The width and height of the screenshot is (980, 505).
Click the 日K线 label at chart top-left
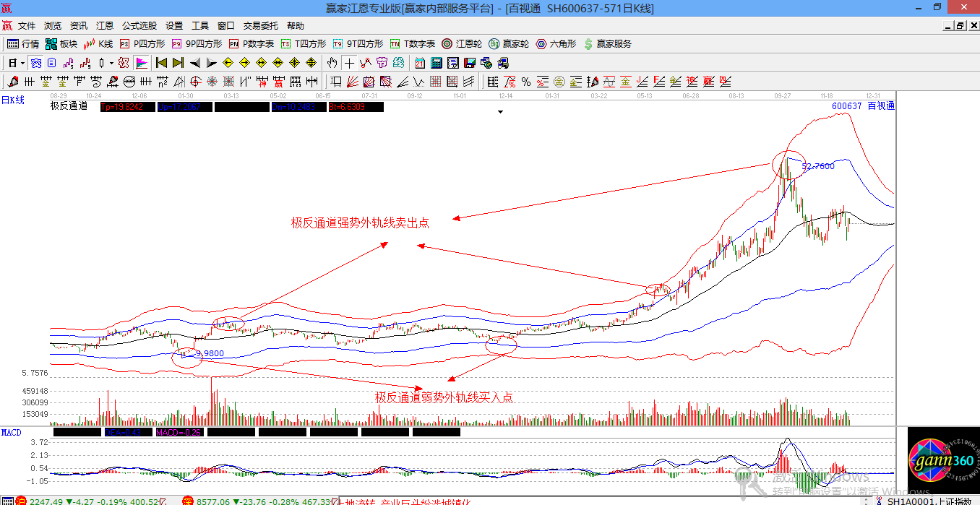[12, 100]
